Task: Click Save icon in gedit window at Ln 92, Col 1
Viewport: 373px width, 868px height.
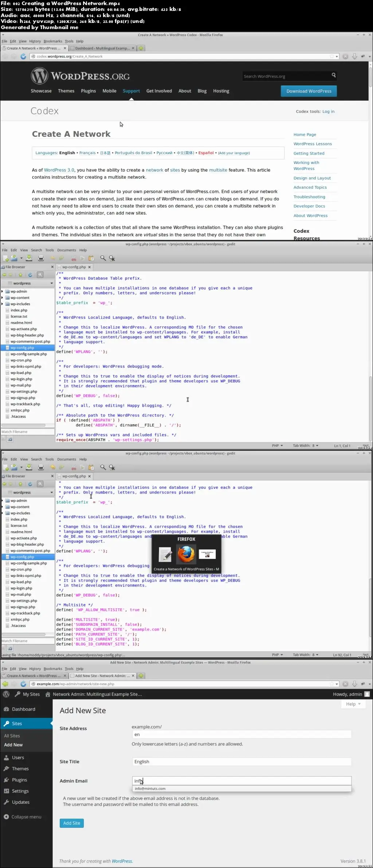Action: pos(29,467)
